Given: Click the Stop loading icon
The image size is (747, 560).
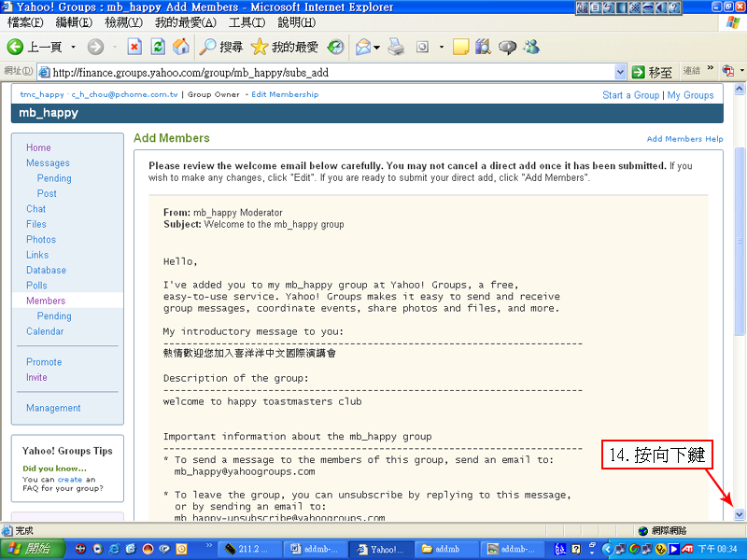Looking at the screenshot, I should pos(134,47).
